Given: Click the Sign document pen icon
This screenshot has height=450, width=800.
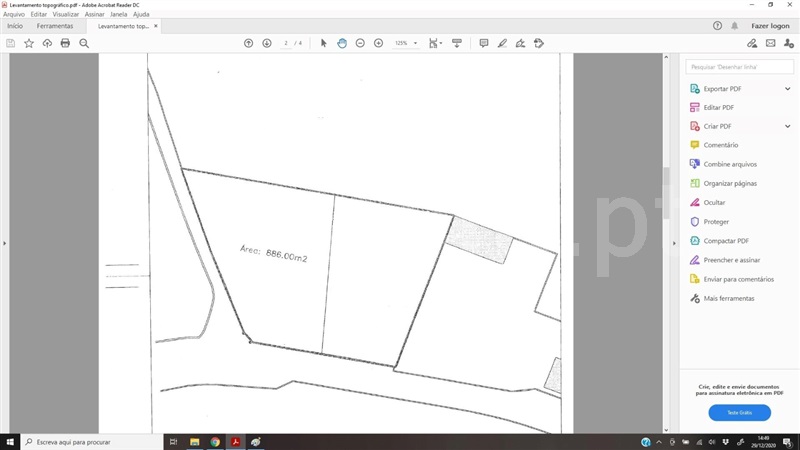Looking at the screenshot, I should tap(520, 43).
